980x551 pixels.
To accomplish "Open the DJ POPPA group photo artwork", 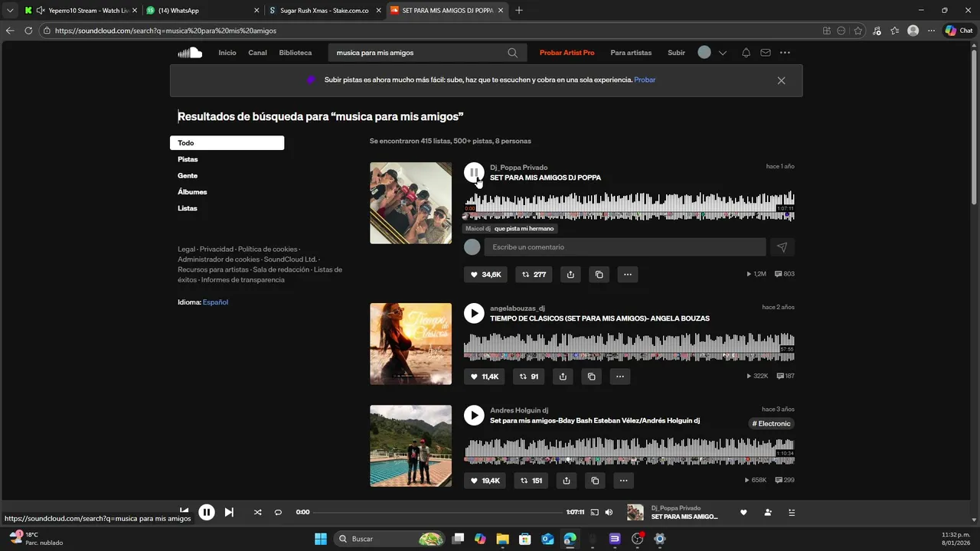I will (410, 203).
